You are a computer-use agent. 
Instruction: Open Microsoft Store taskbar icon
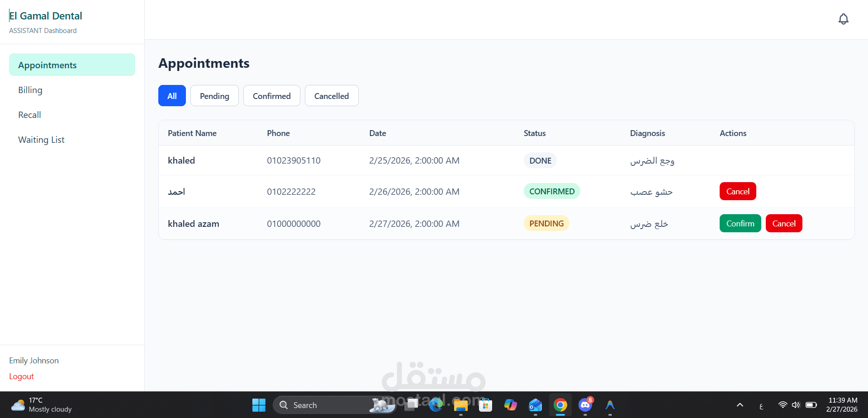tap(485, 405)
